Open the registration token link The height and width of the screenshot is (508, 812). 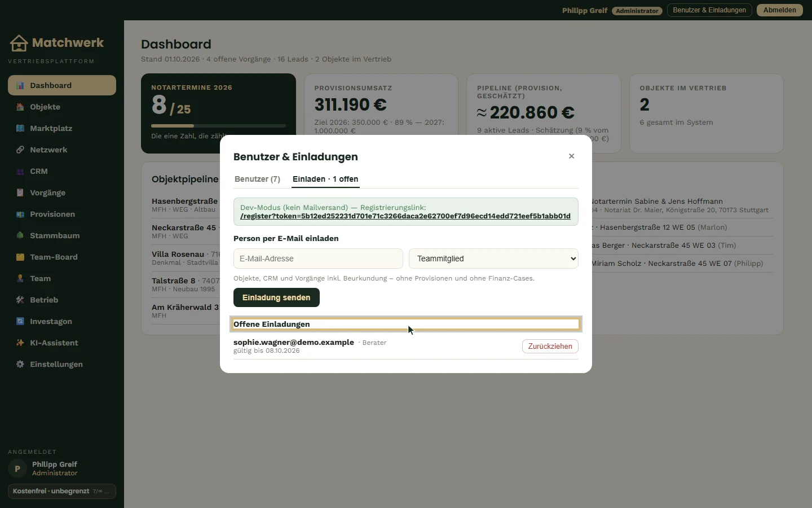405,216
